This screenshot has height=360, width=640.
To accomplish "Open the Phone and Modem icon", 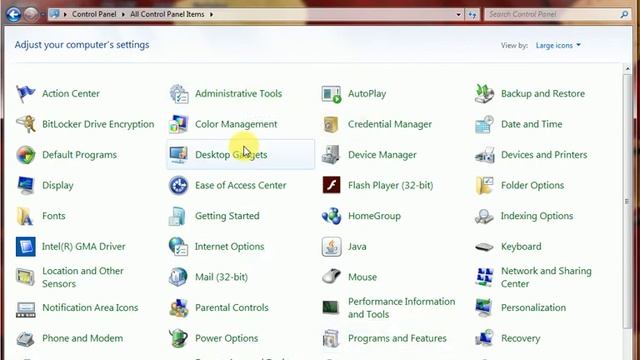I will pos(25,338).
